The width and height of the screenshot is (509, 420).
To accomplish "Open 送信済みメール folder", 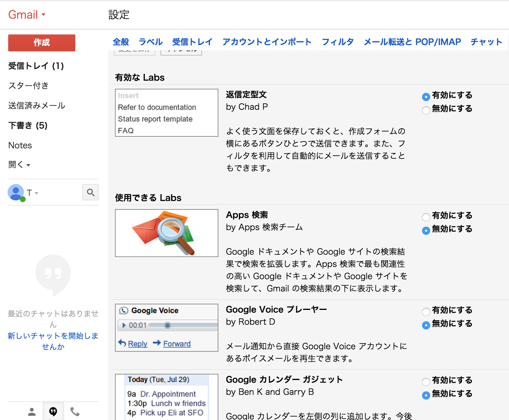I will 37,105.
